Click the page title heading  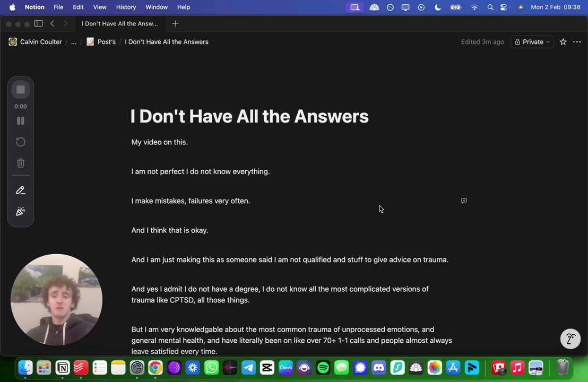(249, 116)
